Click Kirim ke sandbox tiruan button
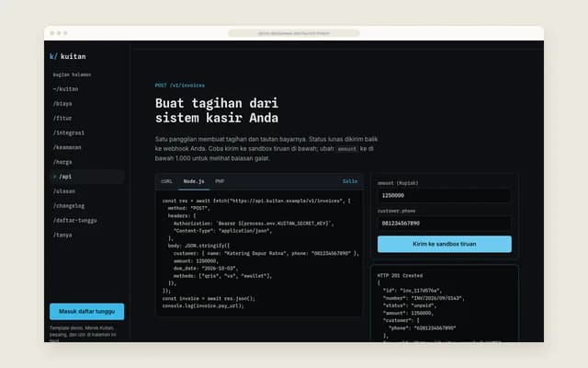Image resolution: width=588 pixels, height=368 pixels. coord(445,244)
